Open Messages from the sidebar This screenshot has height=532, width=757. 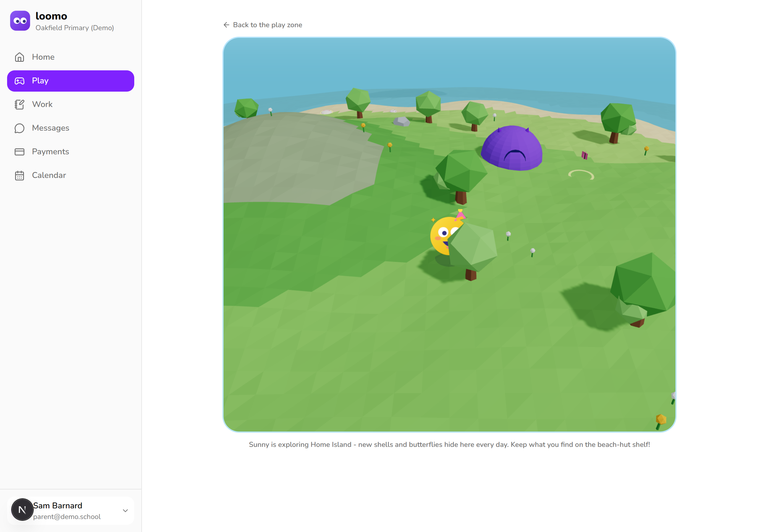71,128
